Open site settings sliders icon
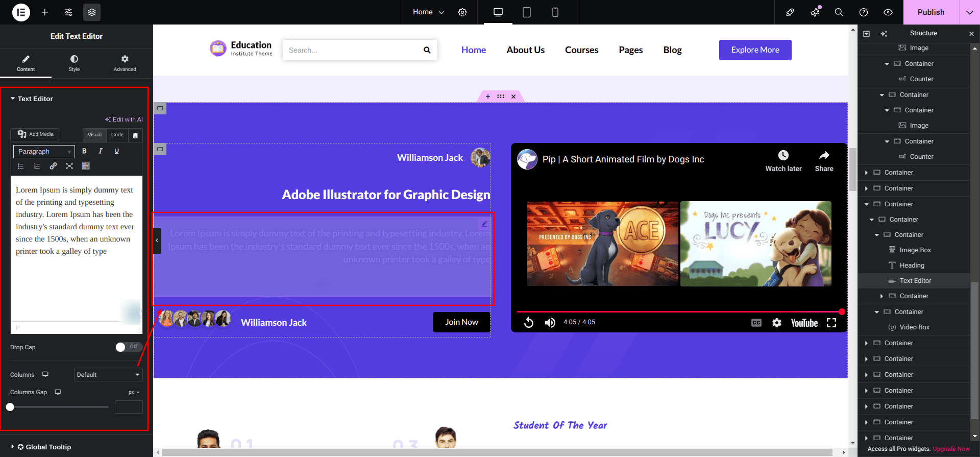The image size is (980, 457). click(x=68, y=12)
